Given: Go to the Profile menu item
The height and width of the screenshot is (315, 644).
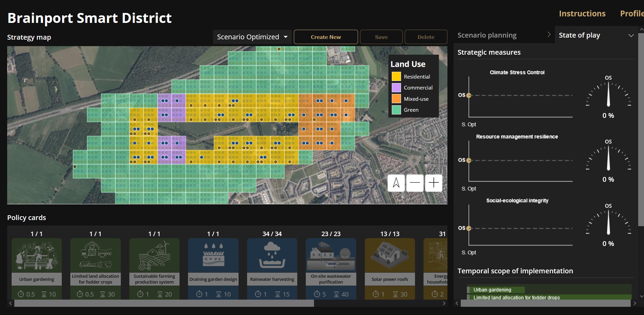Looking at the screenshot, I should (x=631, y=14).
